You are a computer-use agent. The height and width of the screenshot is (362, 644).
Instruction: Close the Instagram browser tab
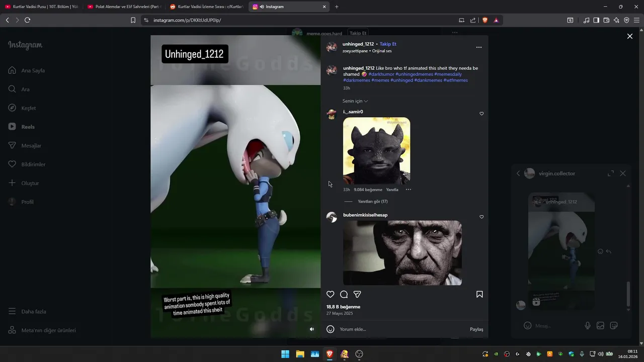tap(325, 7)
